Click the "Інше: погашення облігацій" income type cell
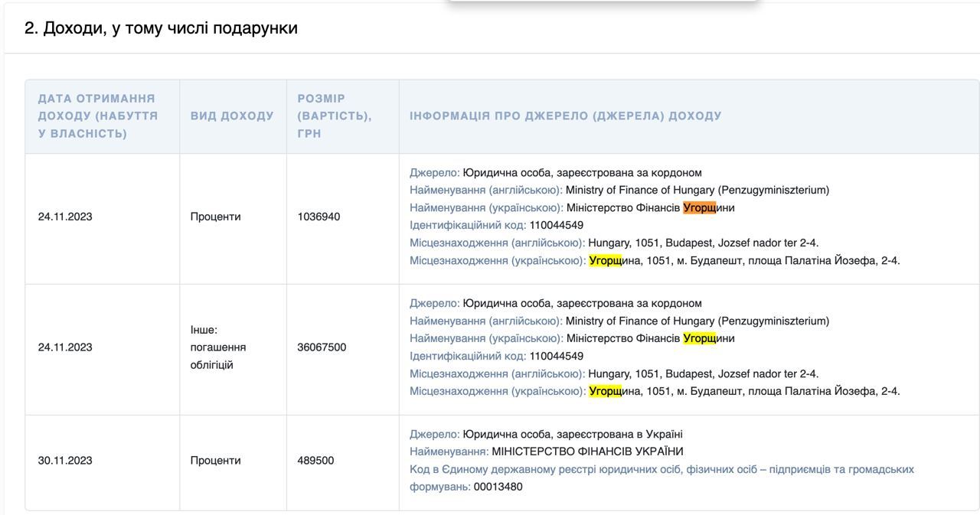Screen dimensions: 980x515 click(x=218, y=347)
